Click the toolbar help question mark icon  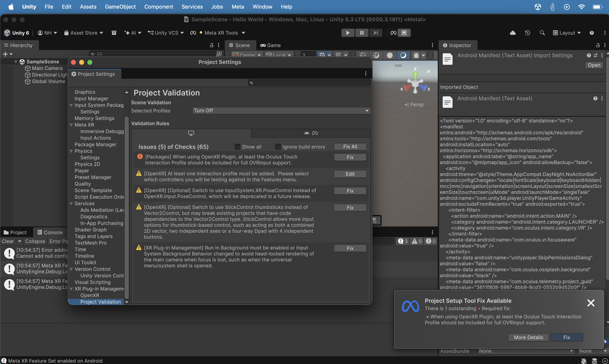pos(592,33)
